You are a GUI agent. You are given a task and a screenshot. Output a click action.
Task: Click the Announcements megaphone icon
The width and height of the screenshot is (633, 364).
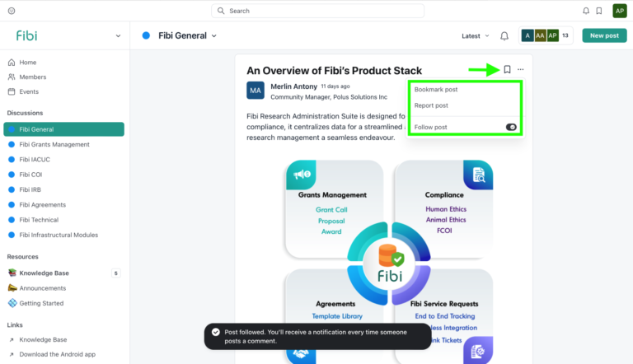pyautogui.click(x=12, y=287)
